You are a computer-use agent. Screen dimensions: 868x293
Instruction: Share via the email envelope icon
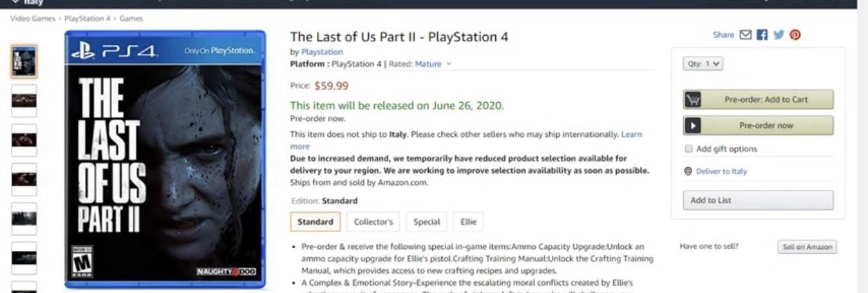click(x=746, y=35)
